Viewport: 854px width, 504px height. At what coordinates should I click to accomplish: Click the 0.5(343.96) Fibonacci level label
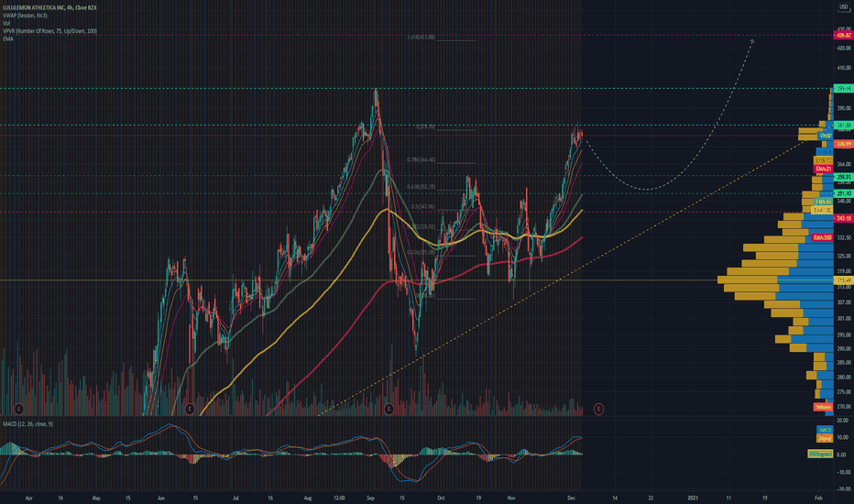coord(423,206)
